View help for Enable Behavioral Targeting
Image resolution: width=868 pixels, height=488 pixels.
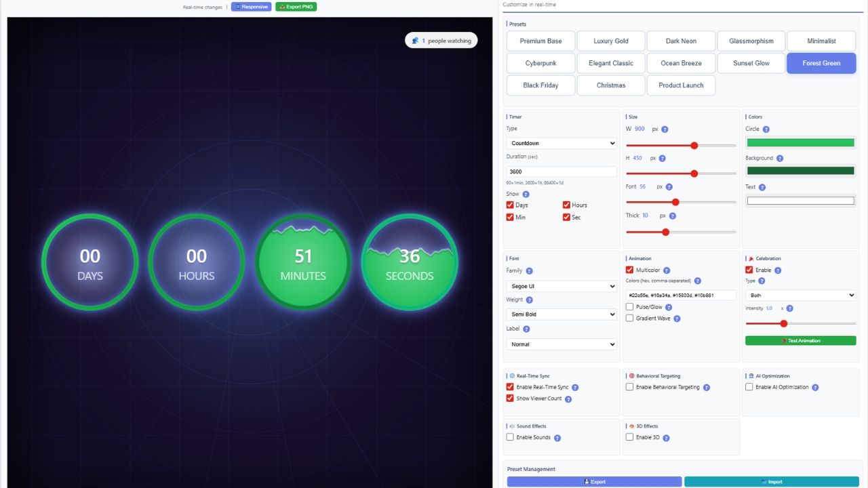tap(706, 388)
